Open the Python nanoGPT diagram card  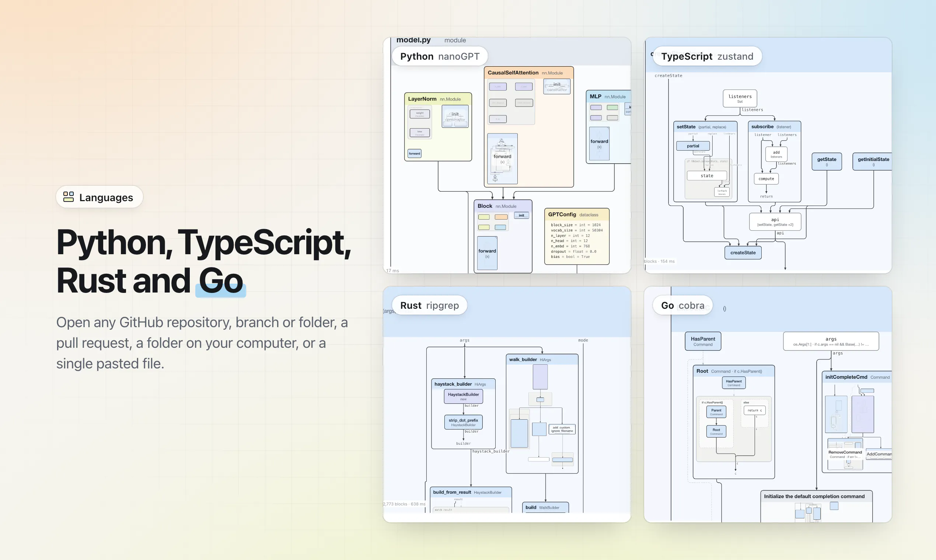[x=507, y=155]
